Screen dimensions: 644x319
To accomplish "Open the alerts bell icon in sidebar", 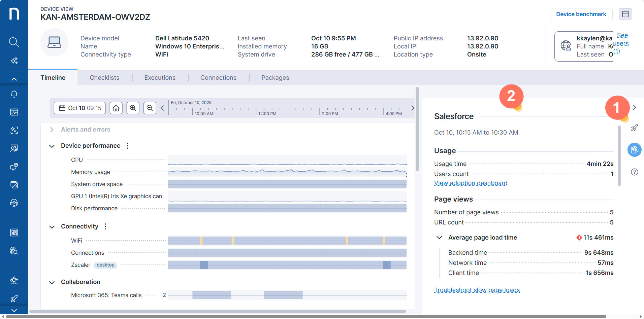I will [14, 94].
